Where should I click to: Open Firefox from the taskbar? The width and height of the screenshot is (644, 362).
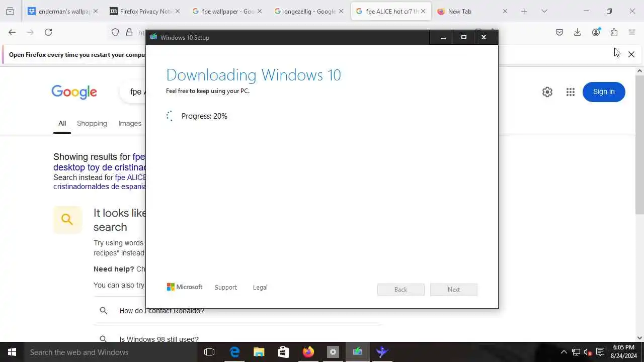point(308,352)
